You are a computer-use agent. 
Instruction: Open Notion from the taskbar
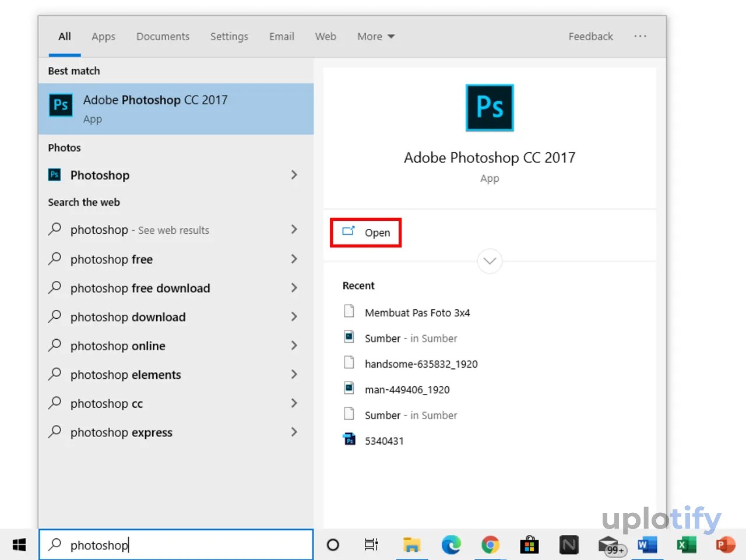click(569, 545)
